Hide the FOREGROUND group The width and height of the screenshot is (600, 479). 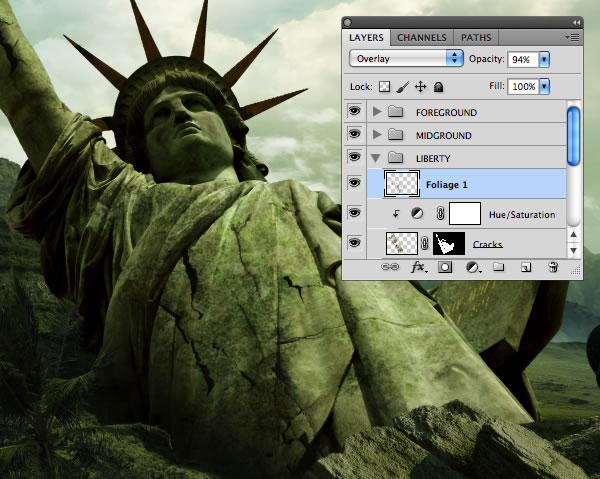click(354, 111)
